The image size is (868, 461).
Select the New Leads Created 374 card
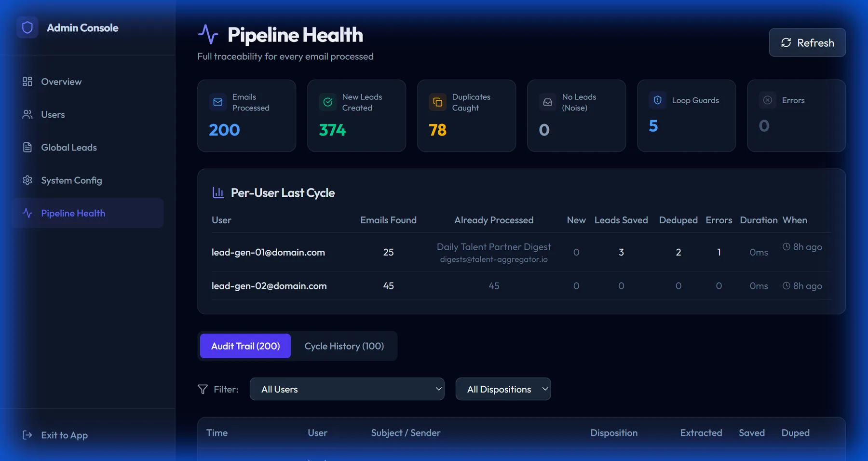pyautogui.click(x=356, y=116)
